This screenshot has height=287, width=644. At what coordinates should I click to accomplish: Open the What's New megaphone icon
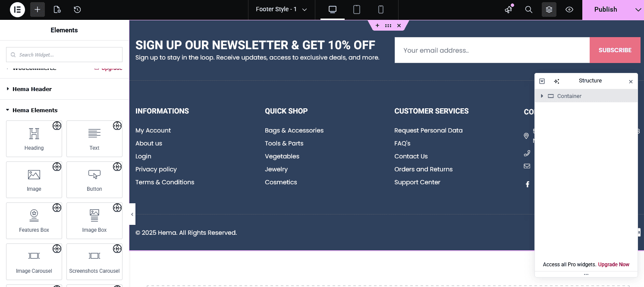(509, 9)
